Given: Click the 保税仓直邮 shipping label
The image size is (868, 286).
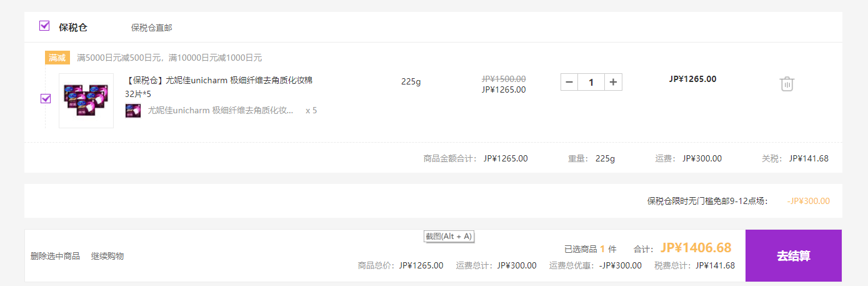Looking at the screenshot, I should [151, 28].
